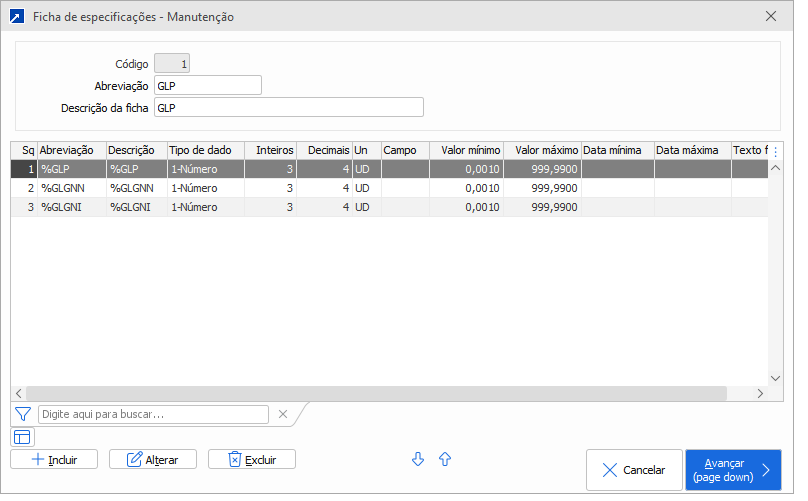This screenshot has width=808, height=501.
Task: Move selected row down with arrow
Action: [x=418, y=459]
